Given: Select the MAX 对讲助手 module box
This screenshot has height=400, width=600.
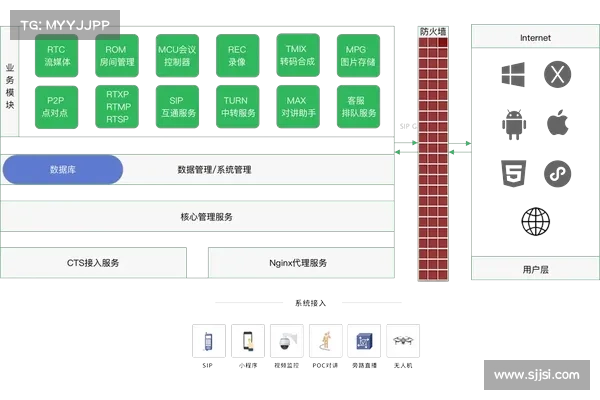Looking at the screenshot, I should [298, 106].
